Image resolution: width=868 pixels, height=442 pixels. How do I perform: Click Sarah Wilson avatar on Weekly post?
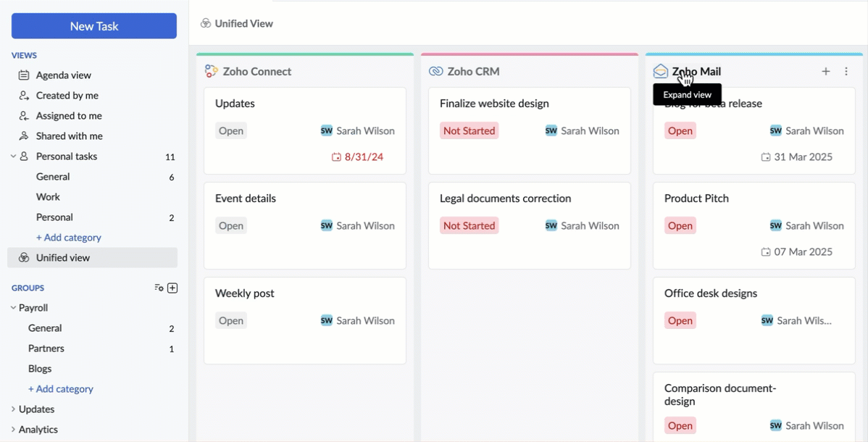coord(327,320)
